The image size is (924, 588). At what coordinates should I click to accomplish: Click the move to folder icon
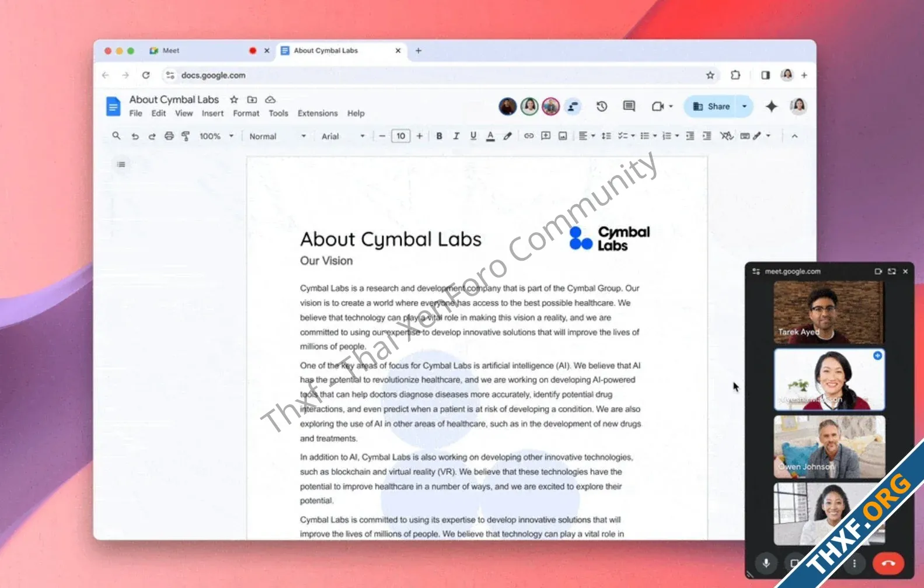252,100
